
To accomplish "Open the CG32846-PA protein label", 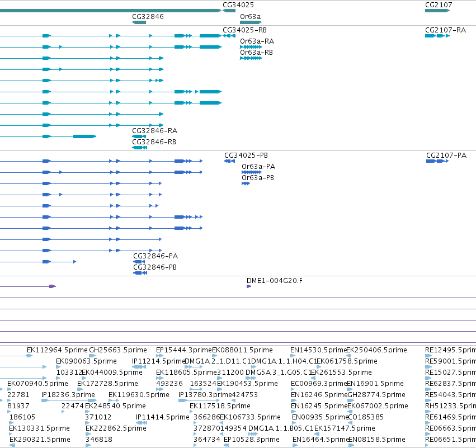I will [155, 256].
